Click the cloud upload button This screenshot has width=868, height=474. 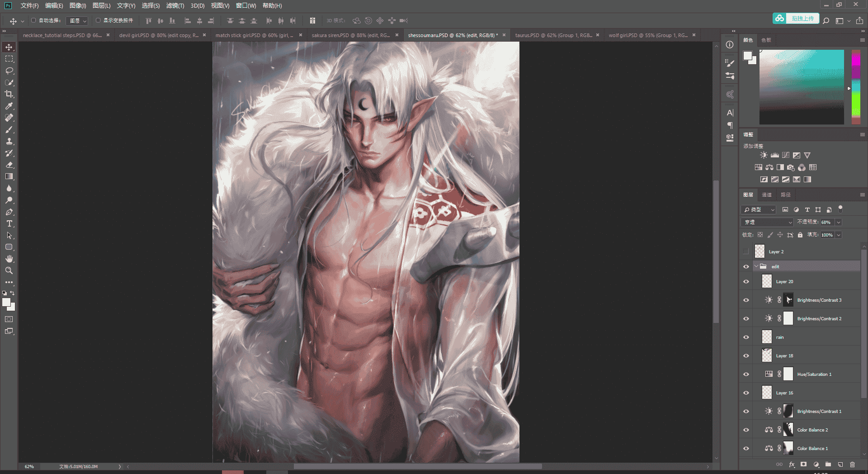pos(796,19)
